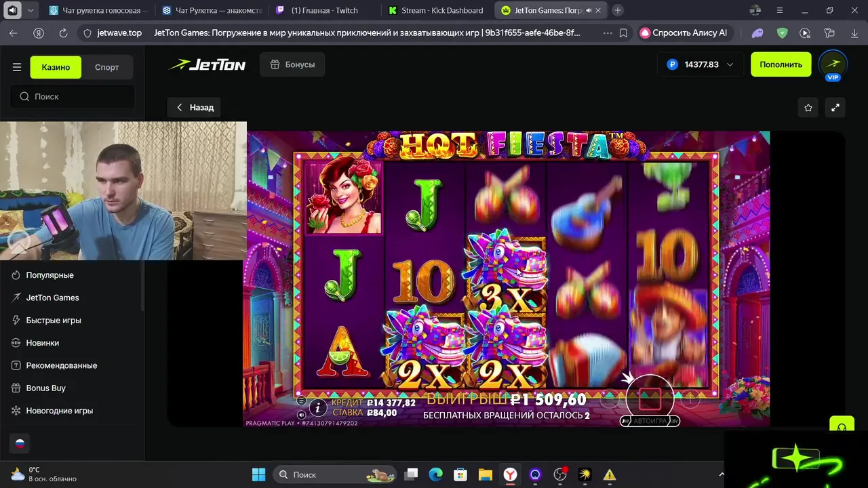868x488 pixels.
Task: Reload the current page
Action: coord(63,33)
